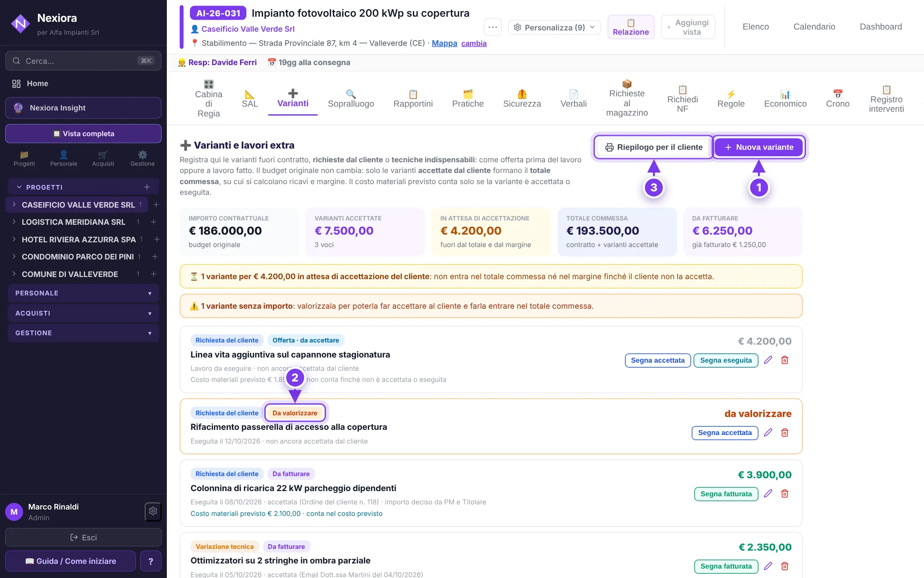Screen dimensions: 924x578
Task: Open the Acquisti sidebar shortcut
Action: click(x=103, y=158)
